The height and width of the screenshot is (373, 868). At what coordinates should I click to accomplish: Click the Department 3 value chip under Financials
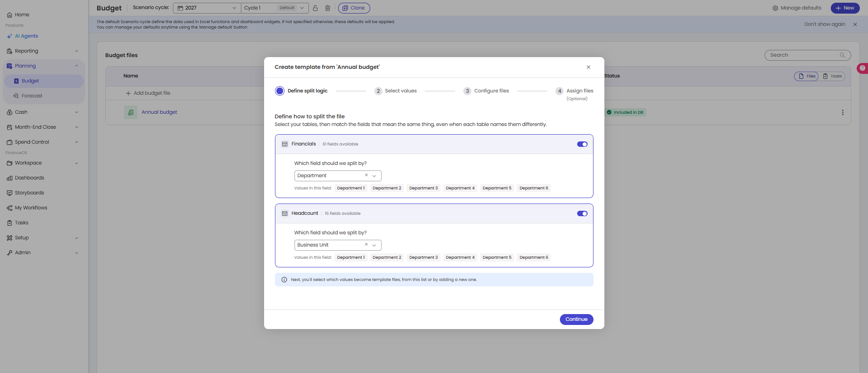coord(423,188)
